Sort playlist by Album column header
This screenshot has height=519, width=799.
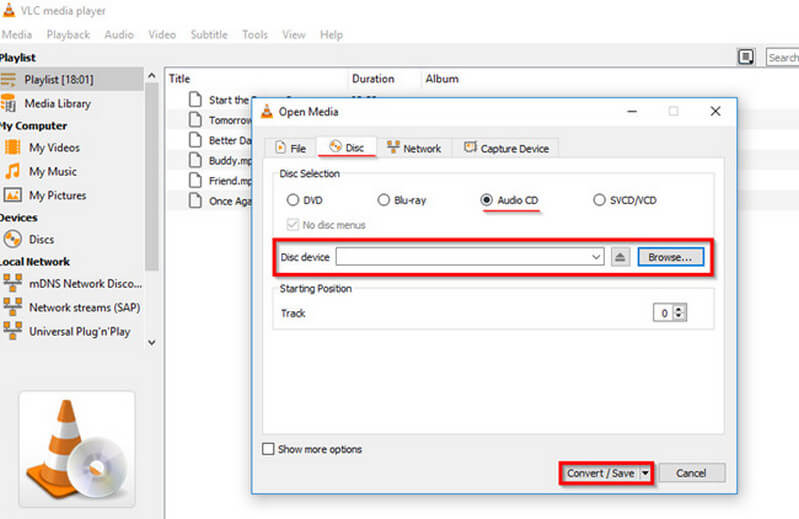tap(442, 78)
